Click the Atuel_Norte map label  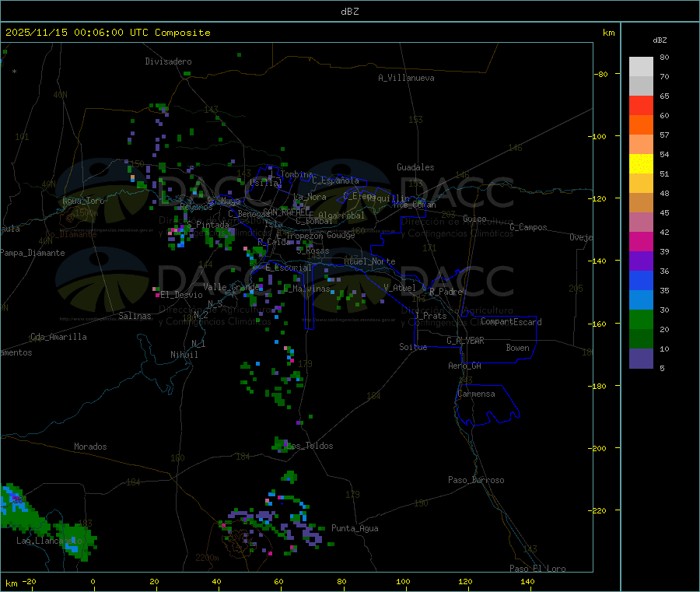tap(369, 261)
